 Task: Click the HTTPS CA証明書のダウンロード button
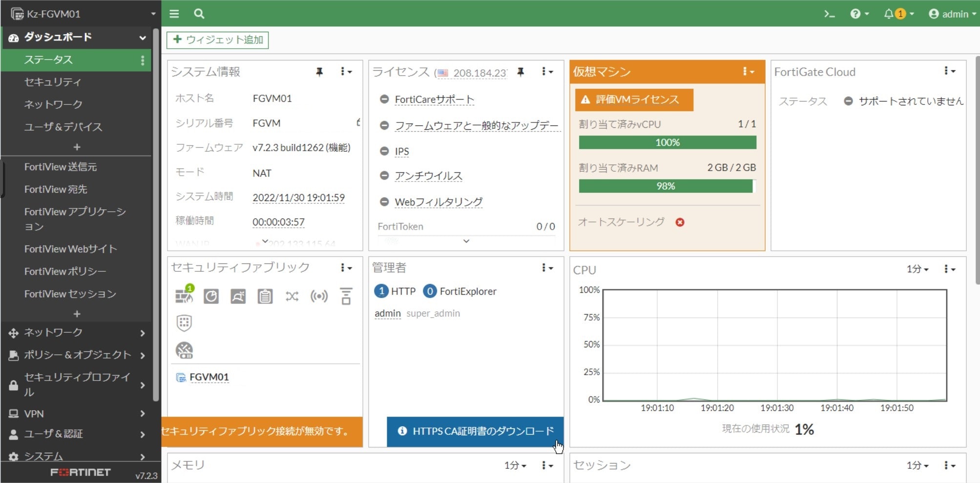coord(475,431)
